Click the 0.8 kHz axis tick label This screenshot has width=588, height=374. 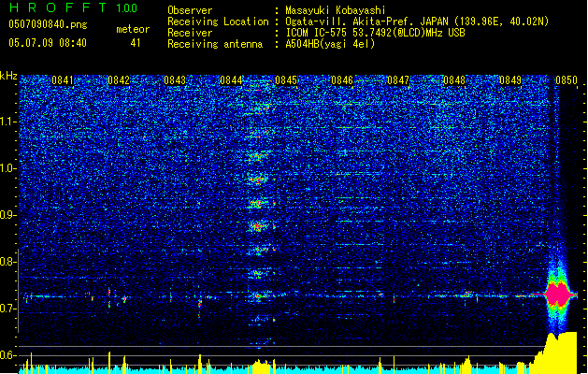[x=8, y=262]
